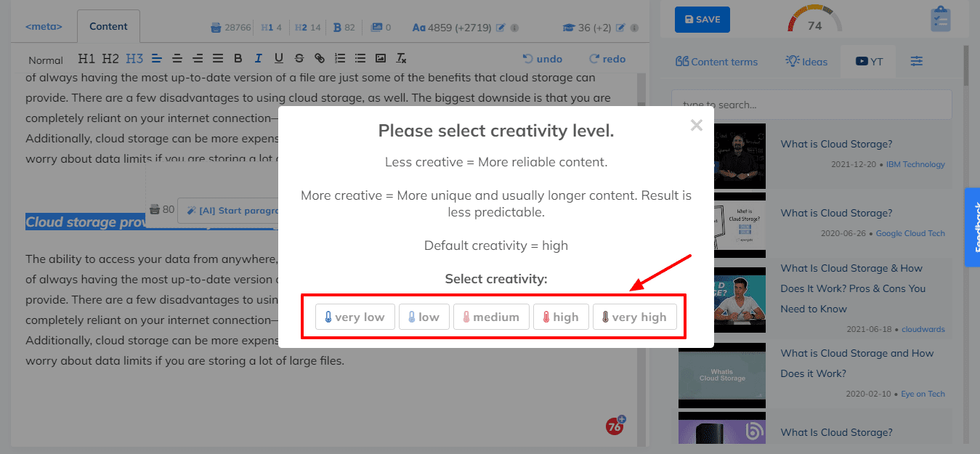Viewport: 980px width, 454px height.
Task: Open What is Cloud Storage? IBM link
Action: point(836,144)
